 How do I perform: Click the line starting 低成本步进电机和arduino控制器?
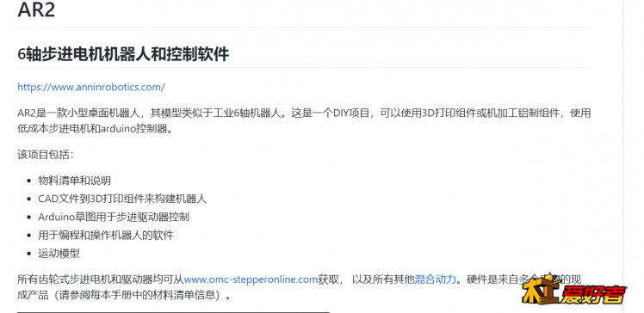coord(96,130)
